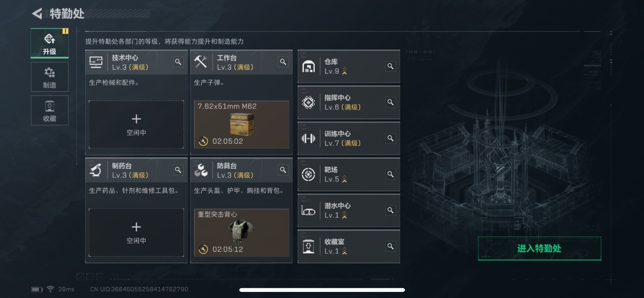Open the 重型突击背心 production item
This screenshot has height=298, width=644.
(241, 232)
